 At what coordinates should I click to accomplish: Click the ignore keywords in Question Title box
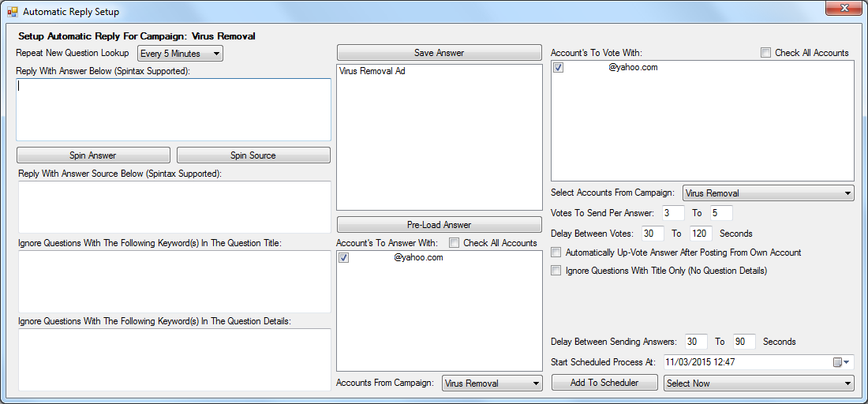click(x=174, y=282)
